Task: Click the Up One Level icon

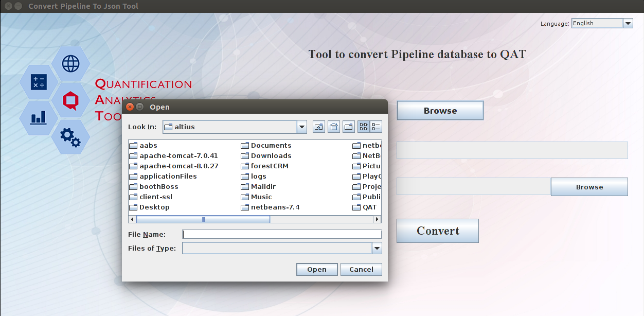Action: tap(319, 127)
